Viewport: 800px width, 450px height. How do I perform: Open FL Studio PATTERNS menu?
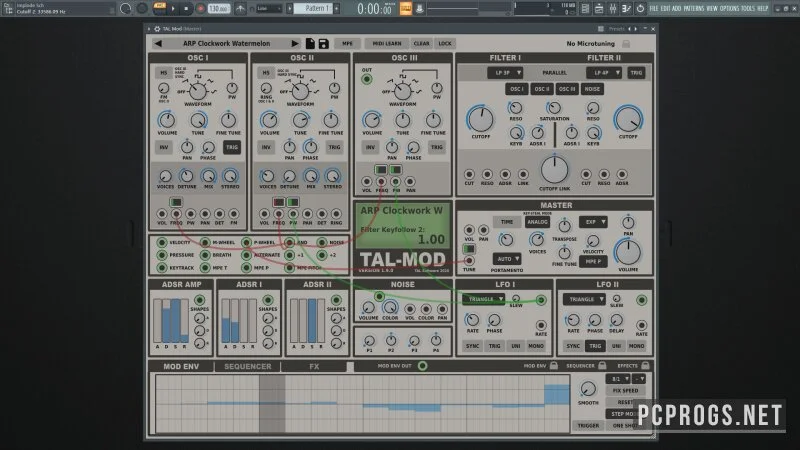[693, 9]
